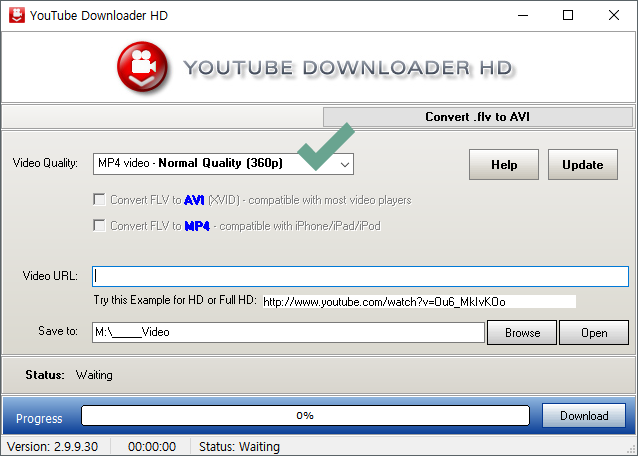Open Help

pos(504,164)
